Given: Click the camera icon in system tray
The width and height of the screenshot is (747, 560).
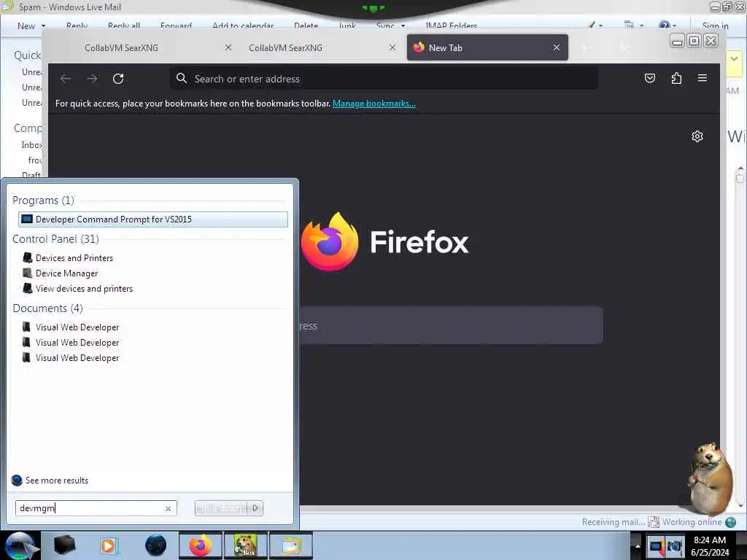Looking at the screenshot, I should [x=675, y=546].
